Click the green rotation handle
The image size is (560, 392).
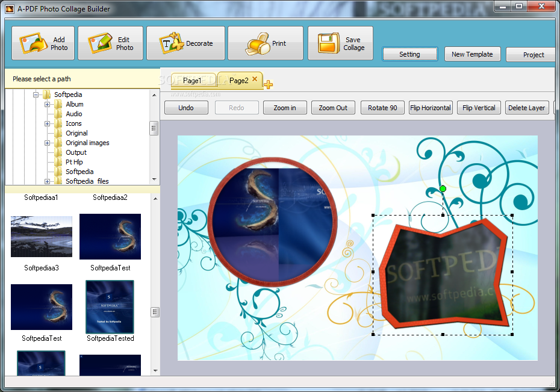tap(443, 188)
